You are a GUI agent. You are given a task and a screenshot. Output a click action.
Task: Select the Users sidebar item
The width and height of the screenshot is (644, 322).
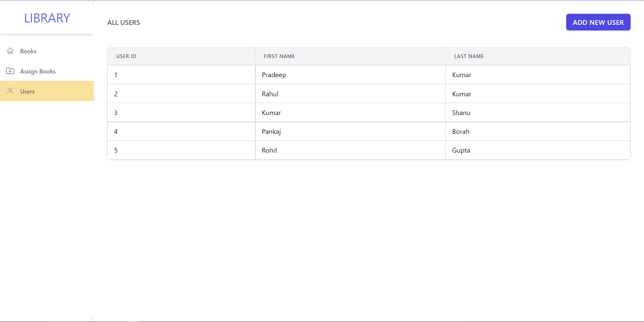point(28,92)
